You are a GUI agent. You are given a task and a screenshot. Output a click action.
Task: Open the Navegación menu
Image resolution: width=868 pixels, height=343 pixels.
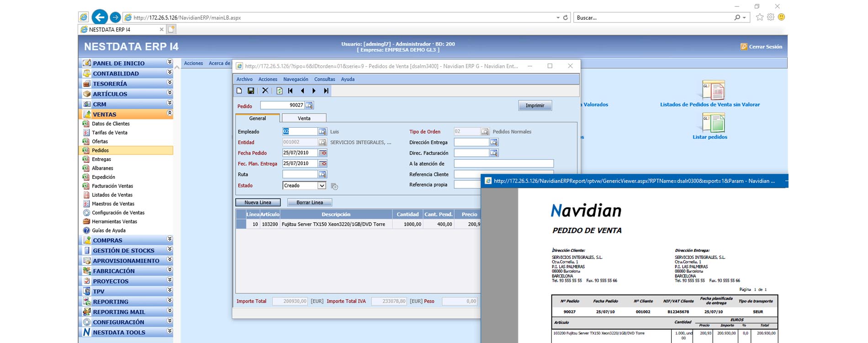coord(296,79)
